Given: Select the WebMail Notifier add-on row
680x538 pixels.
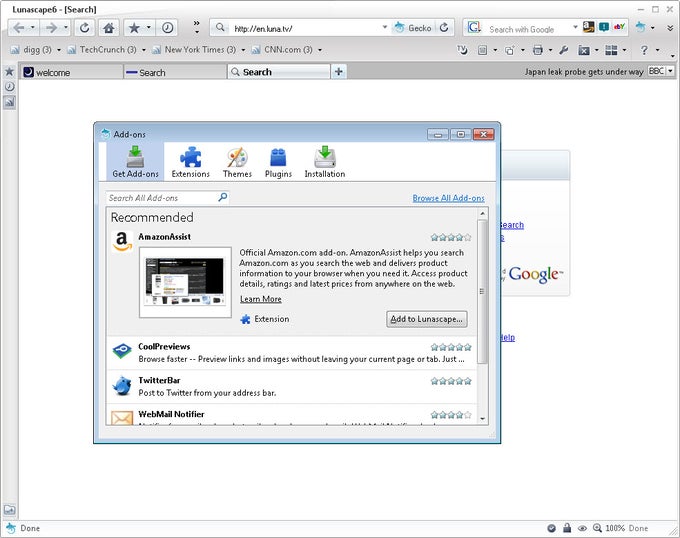Looking at the screenshot, I should tap(291, 415).
